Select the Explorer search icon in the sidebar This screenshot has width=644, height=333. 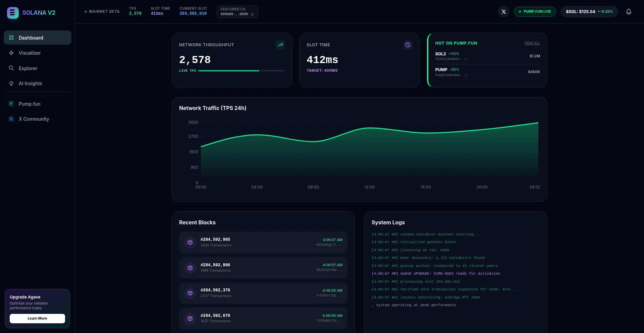click(11, 68)
